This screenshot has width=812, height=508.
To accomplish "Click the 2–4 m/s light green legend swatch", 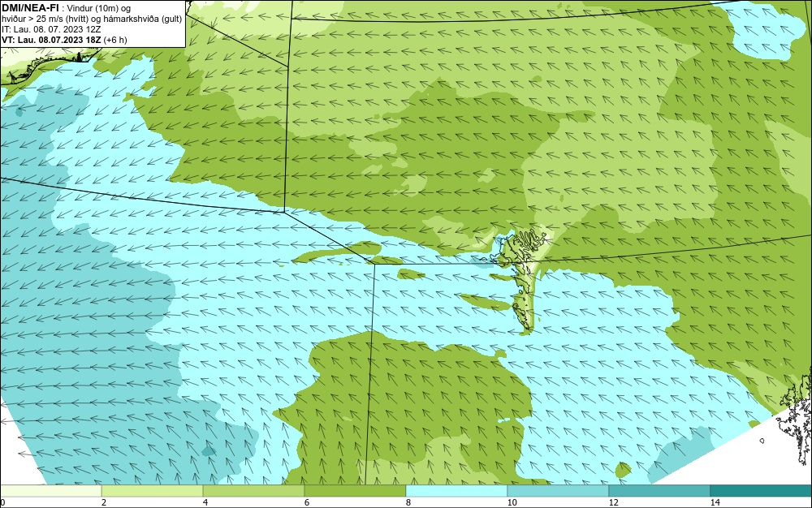I will click(x=153, y=491).
